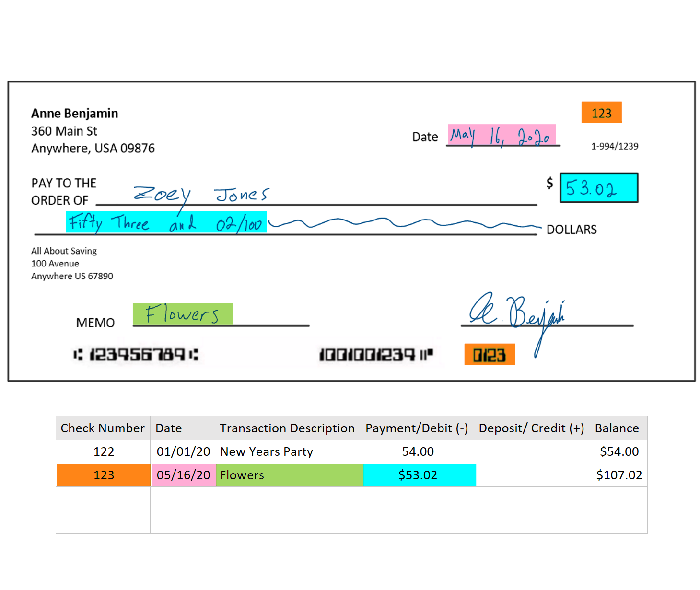This screenshot has width=700, height=590.
Task: Select the handwritten date "May 16, 2020"
Action: pyautogui.click(x=502, y=135)
